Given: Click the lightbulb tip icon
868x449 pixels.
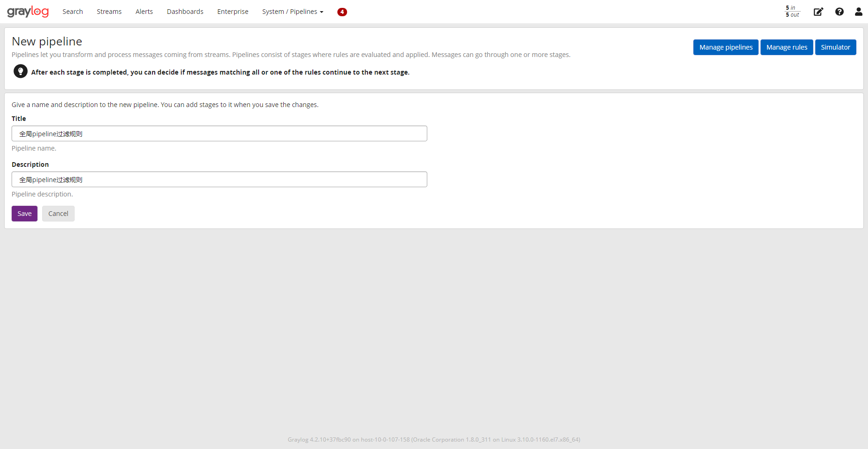Looking at the screenshot, I should [20, 71].
